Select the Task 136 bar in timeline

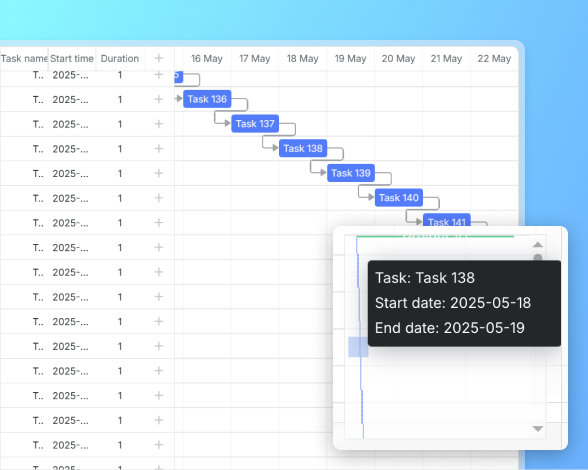207,99
